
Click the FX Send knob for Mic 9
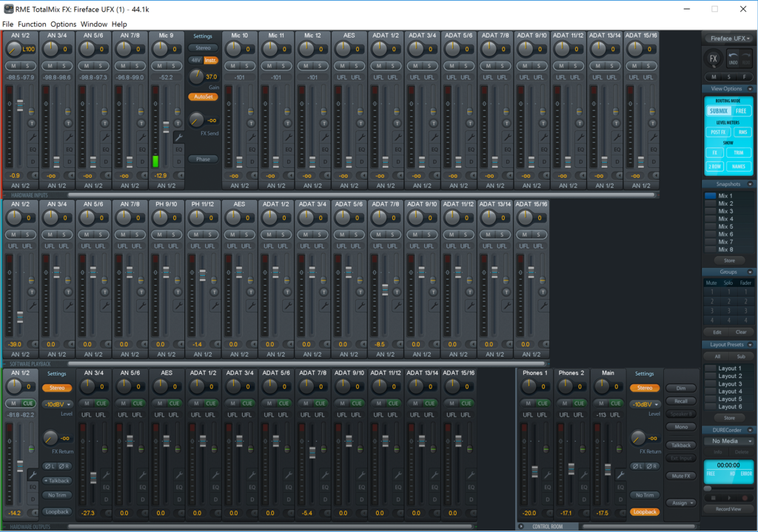[x=195, y=120]
